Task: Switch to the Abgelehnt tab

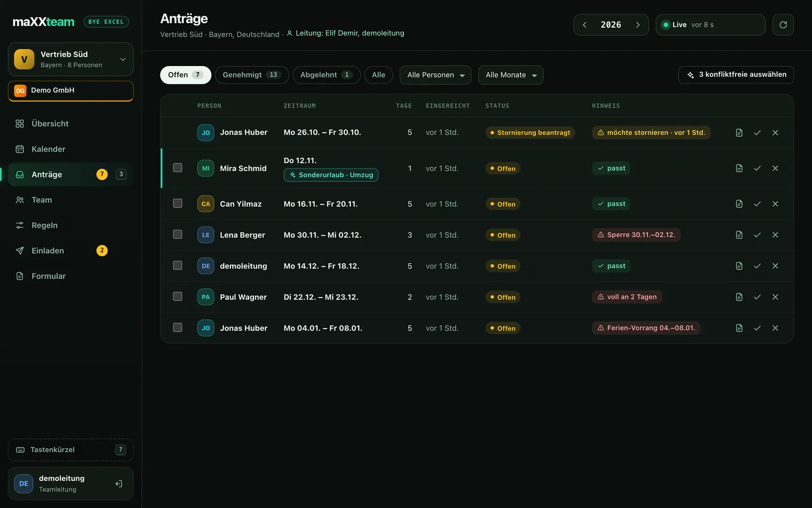Action: (326, 75)
